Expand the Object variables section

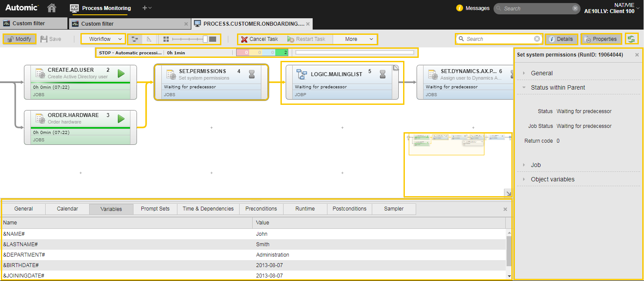click(x=552, y=179)
